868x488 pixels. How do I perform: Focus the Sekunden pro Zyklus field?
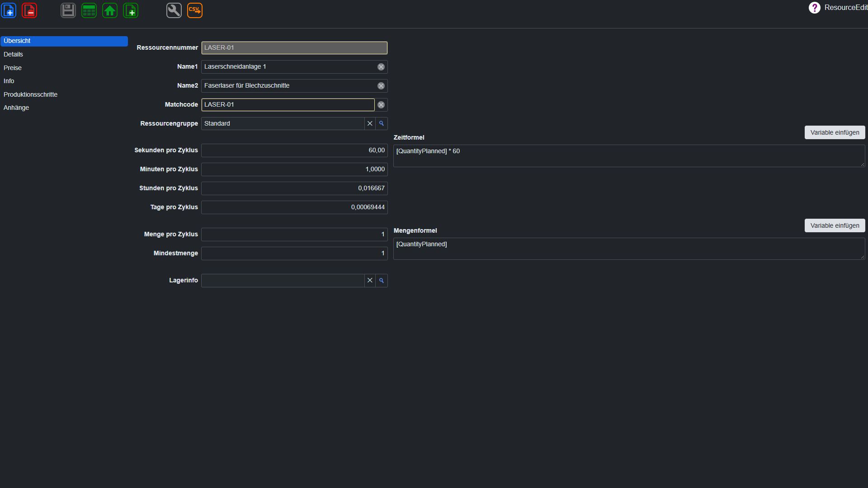tap(294, 150)
